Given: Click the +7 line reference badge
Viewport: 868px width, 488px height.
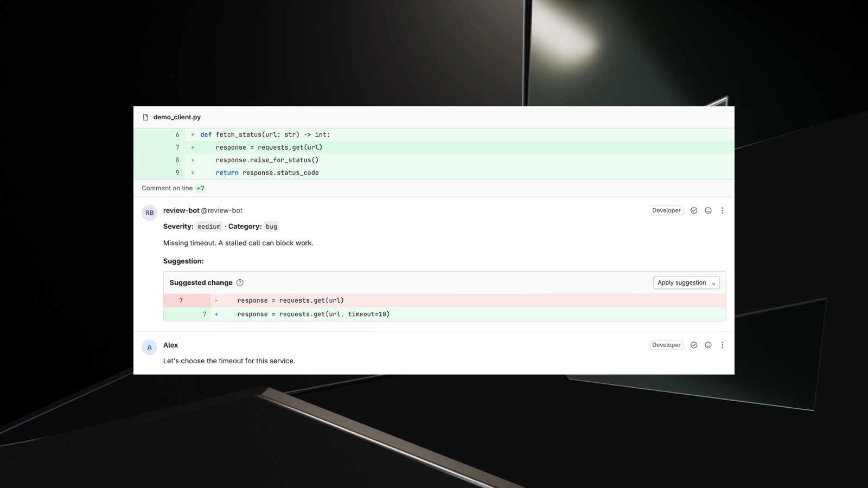Looking at the screenshot, I should click(x=201, y=188).
